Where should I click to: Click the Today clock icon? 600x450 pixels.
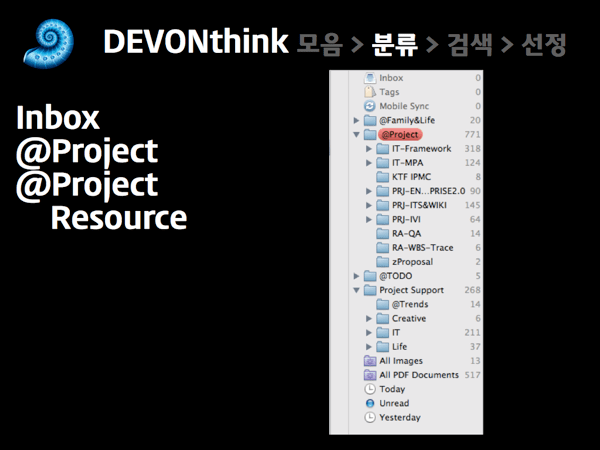(x=370, y=389)
